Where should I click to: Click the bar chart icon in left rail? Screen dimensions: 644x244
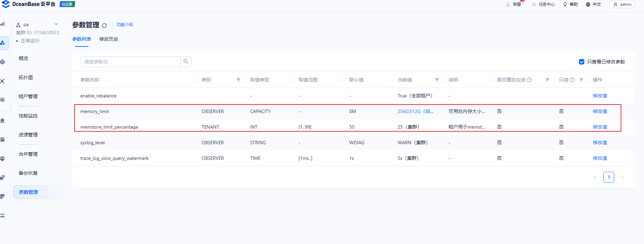(3, 24)
